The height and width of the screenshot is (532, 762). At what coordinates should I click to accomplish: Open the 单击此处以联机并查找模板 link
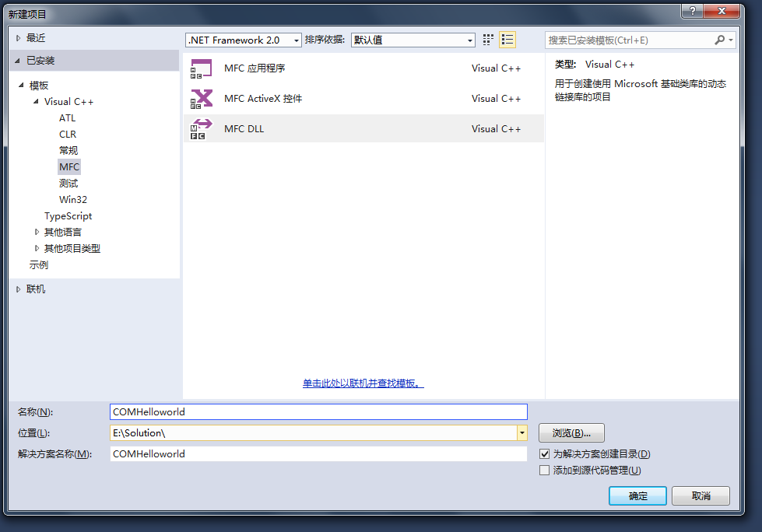363,383
